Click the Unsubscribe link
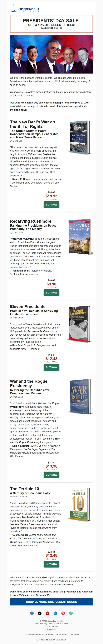 click(x=51, y=629)
